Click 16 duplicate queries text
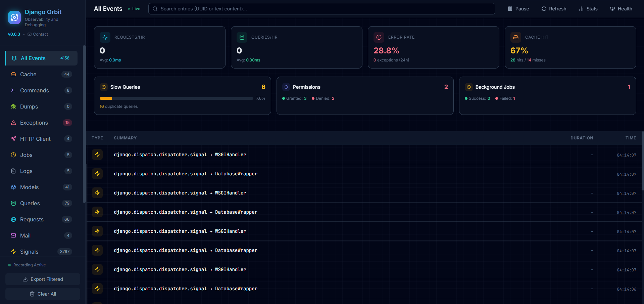 [x=118, y=106]
